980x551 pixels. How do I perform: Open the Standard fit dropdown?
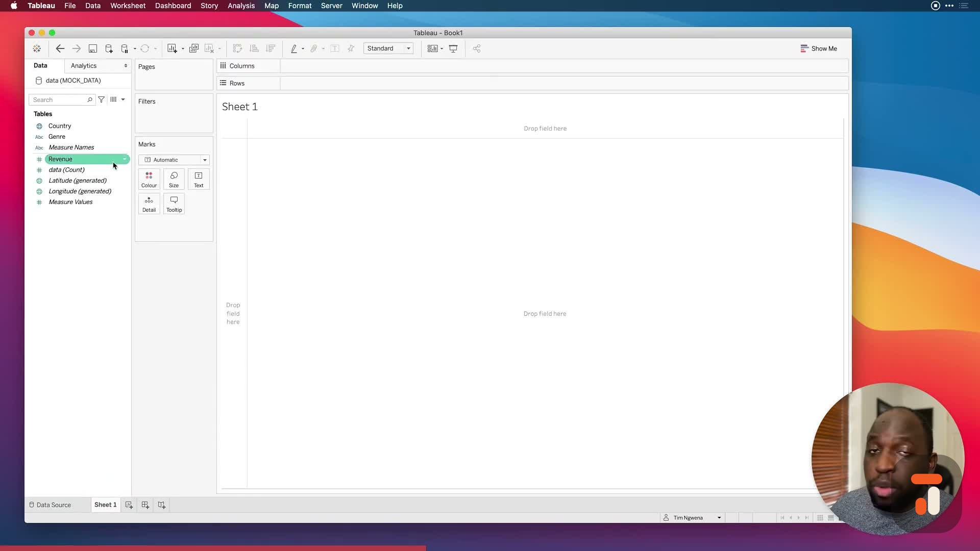click(x=388, y=48)
